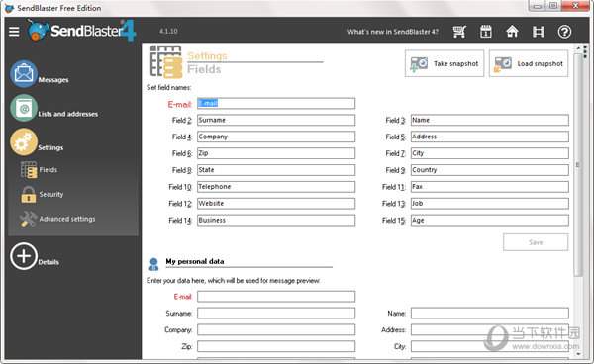Open the Messages envelope icon
Screen dimensions: 594x364
point(24,74)
